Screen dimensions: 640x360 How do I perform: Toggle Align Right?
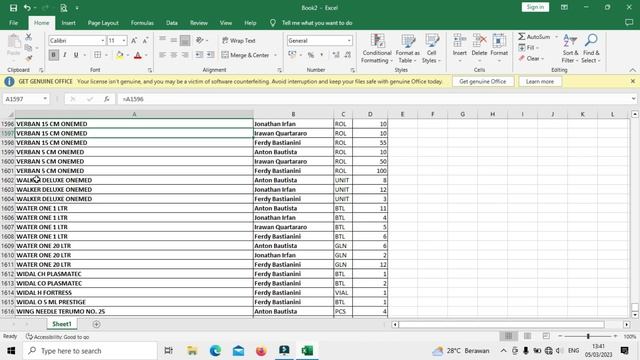tap(185, 55)
